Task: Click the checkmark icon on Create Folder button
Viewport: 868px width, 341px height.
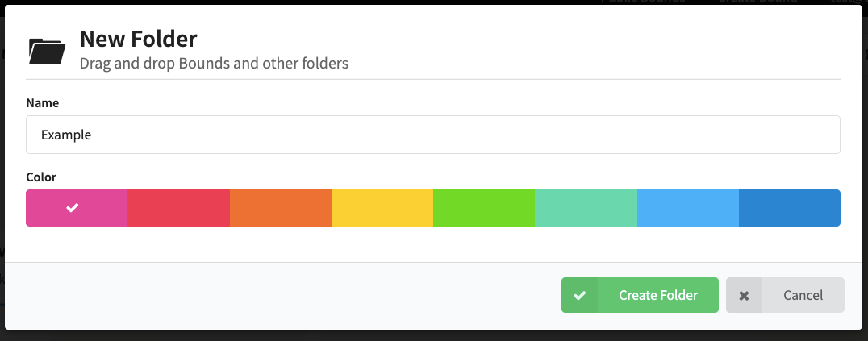Action: click(x=579, y=295)
